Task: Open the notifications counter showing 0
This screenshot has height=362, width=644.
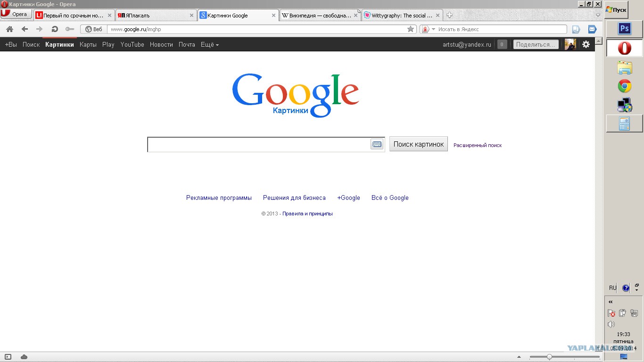Action: [502, 45]
